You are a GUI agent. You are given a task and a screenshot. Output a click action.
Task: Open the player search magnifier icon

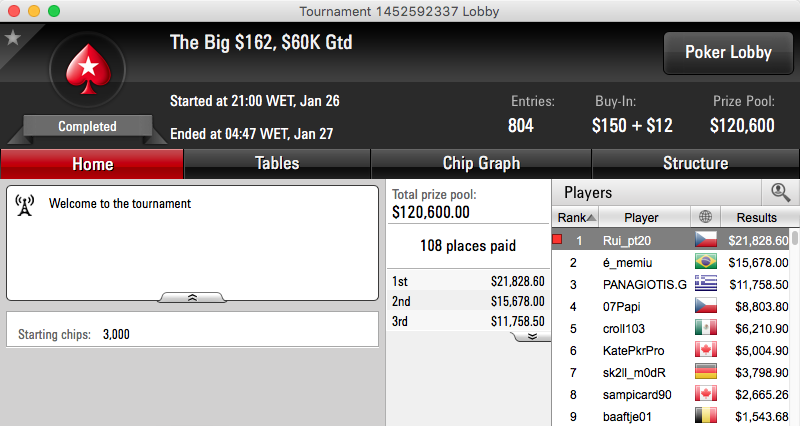click(780, 192)
